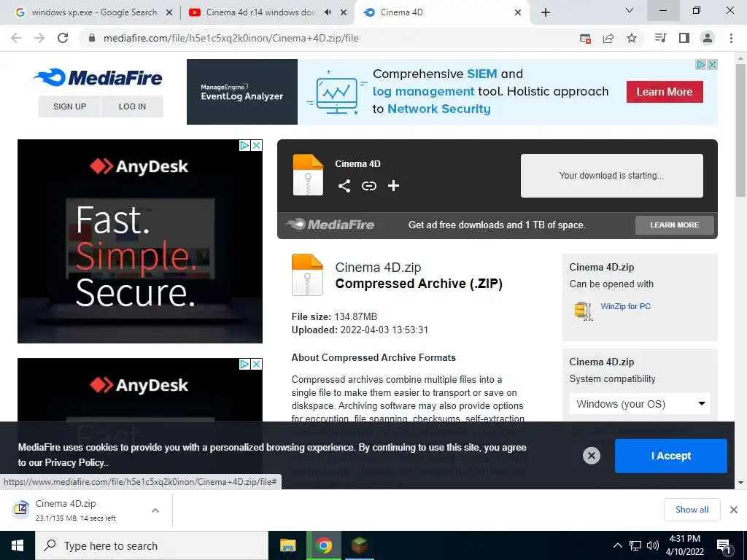747x560 pixels.
Task: Open the tab search dropdown arrow
Action: click(x=630, y=10)
